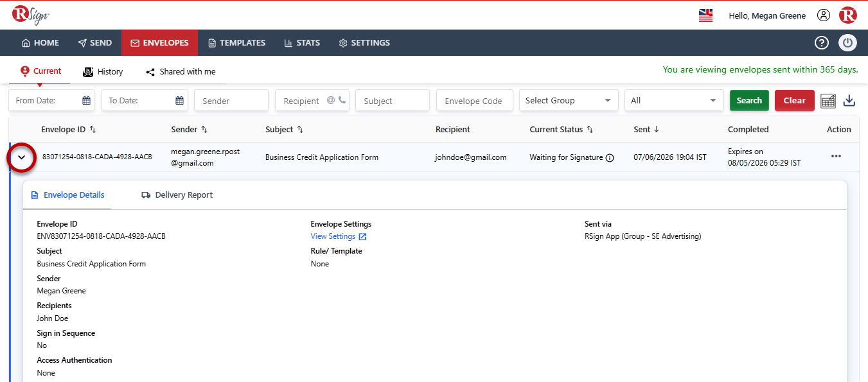Open From Date calendar picker

86,101
